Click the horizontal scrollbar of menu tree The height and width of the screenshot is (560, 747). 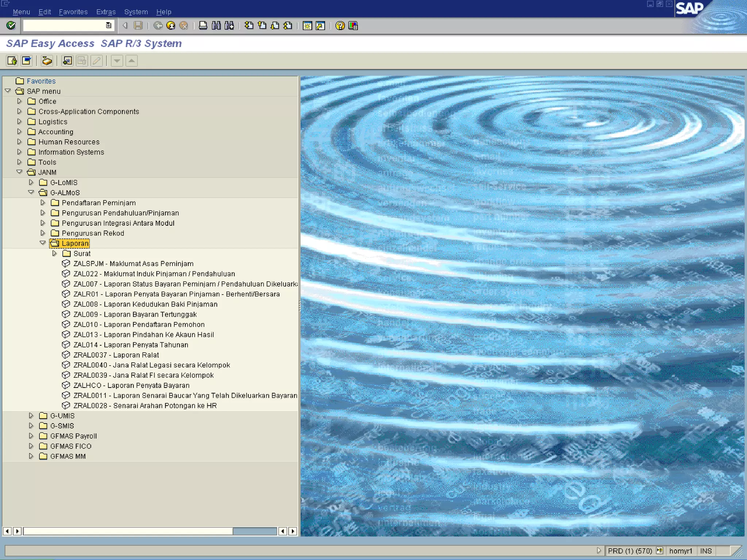click(x=128, y=531)
